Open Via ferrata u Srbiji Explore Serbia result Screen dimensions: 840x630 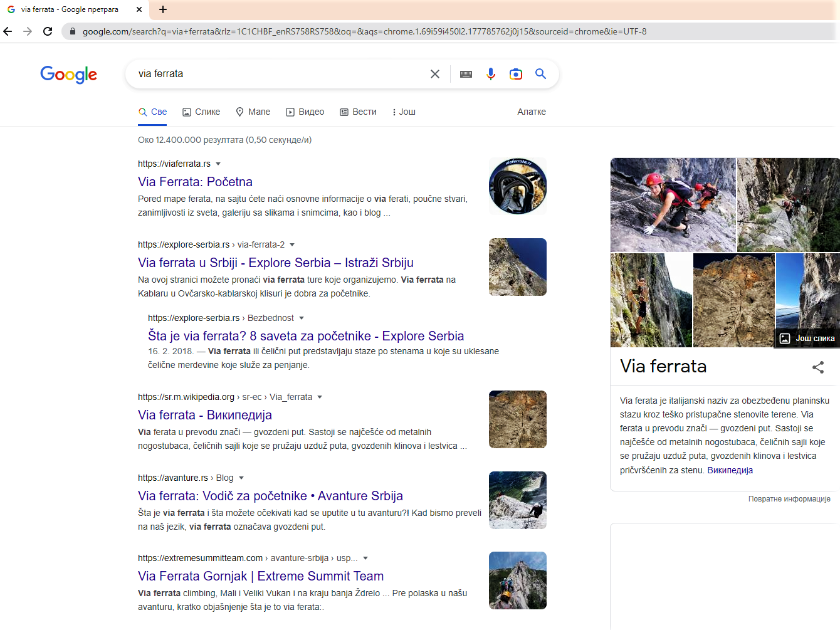pyautogui.click(x=276, y=263)
